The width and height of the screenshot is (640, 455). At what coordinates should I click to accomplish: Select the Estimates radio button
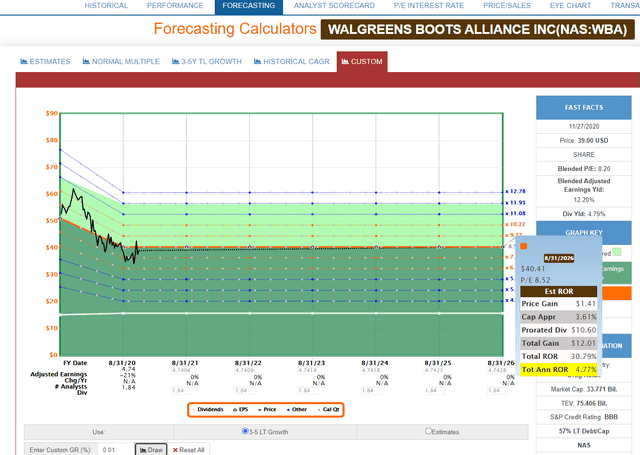click(428, 431)
